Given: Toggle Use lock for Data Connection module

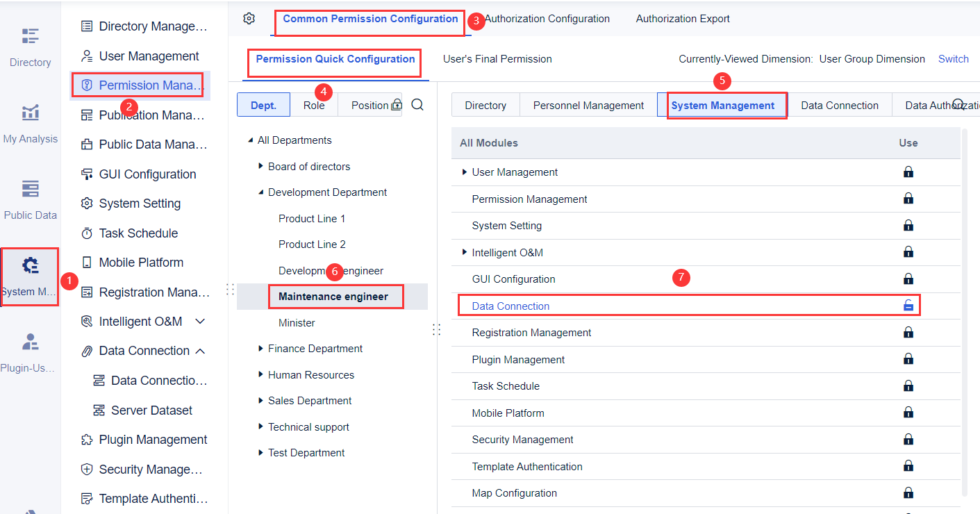Looking at the screenshot, I should tap(908, 306).
